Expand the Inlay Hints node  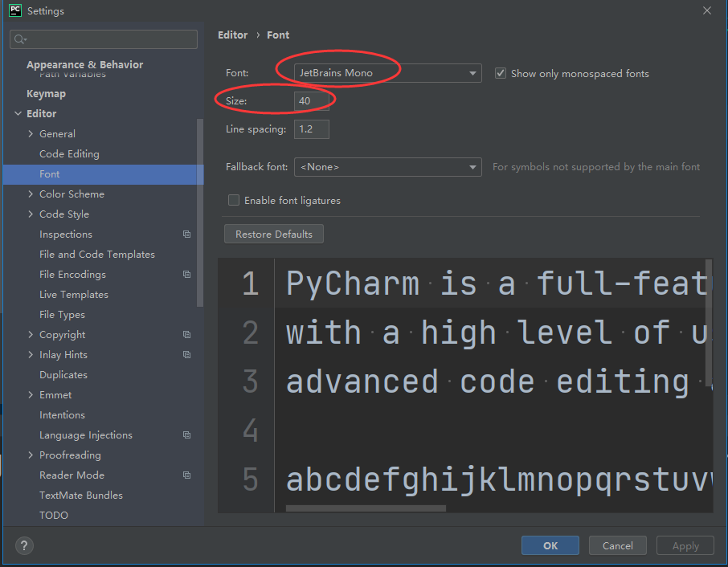(x=31, y=354)
